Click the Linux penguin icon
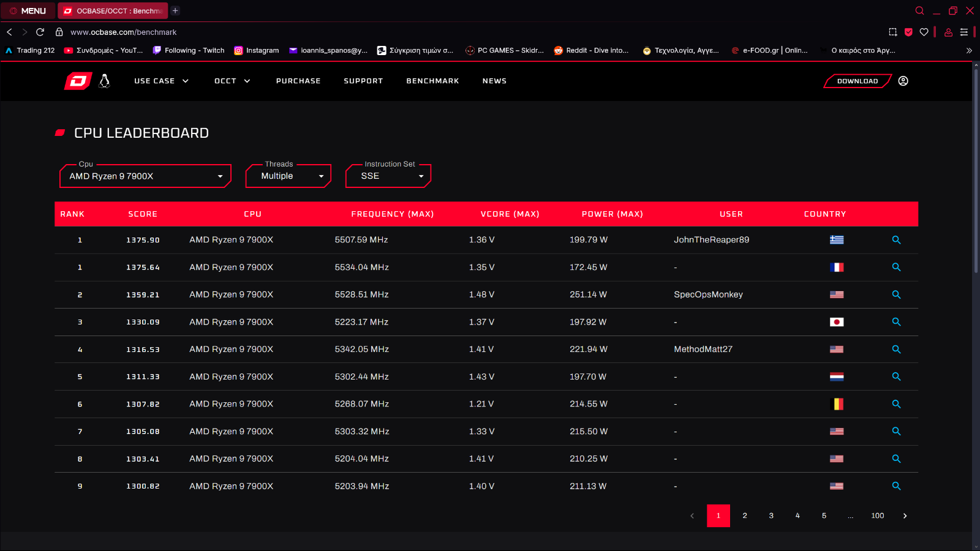The image size is (980, 551). click(105, 81)
